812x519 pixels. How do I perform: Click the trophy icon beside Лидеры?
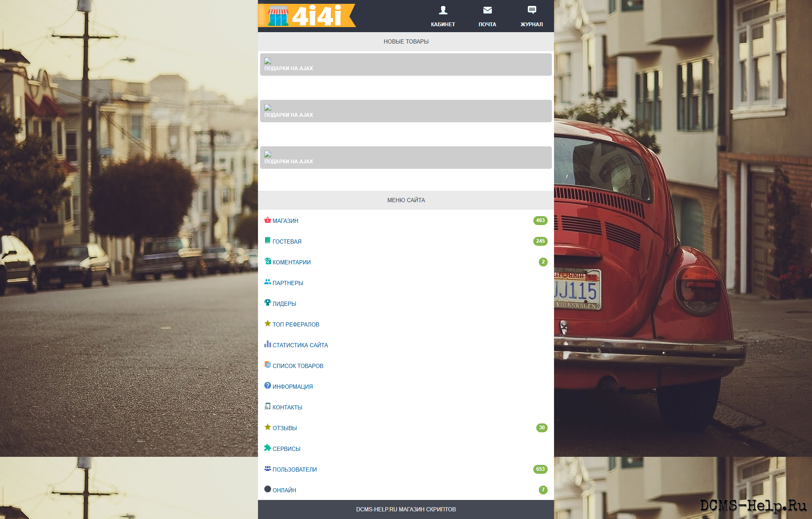[268, 303]
